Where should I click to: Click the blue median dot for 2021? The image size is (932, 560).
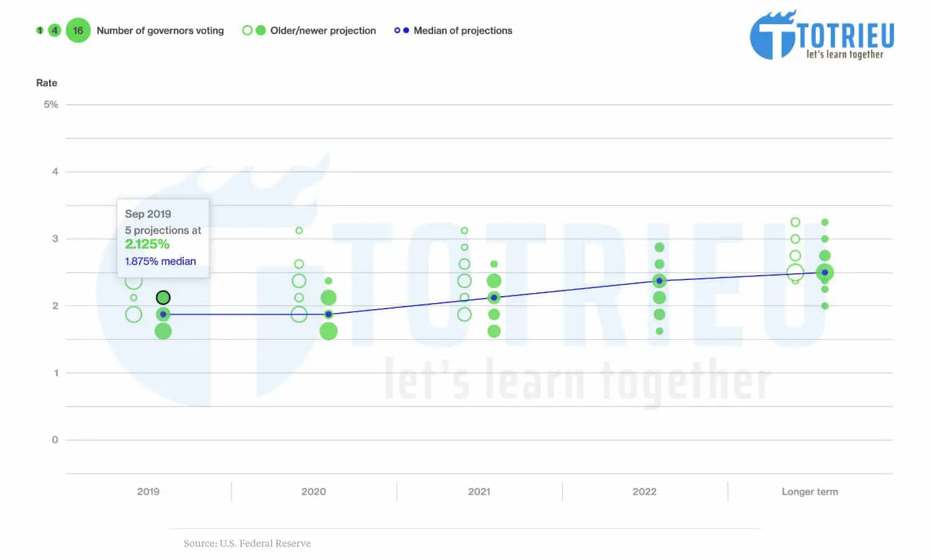[494, 298]
